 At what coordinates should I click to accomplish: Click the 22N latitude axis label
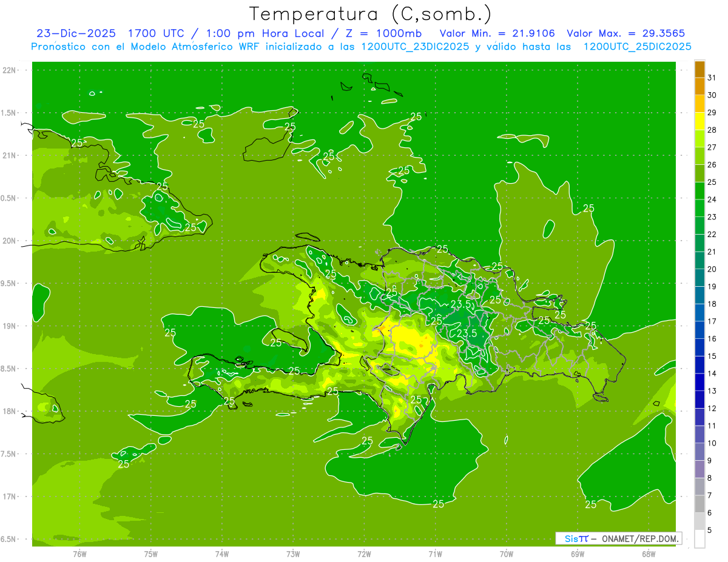click(x=10, y=70)
